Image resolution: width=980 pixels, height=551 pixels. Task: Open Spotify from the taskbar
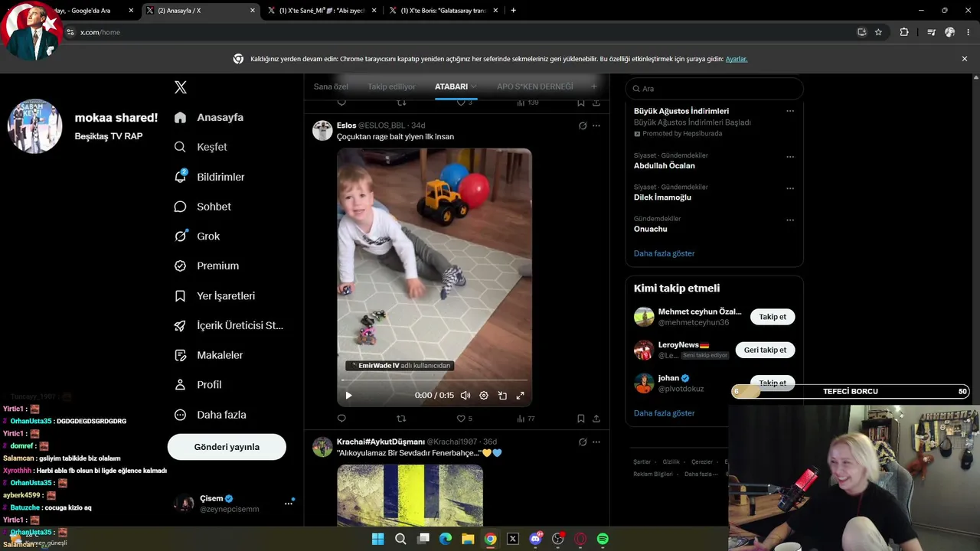pos(603,539)
